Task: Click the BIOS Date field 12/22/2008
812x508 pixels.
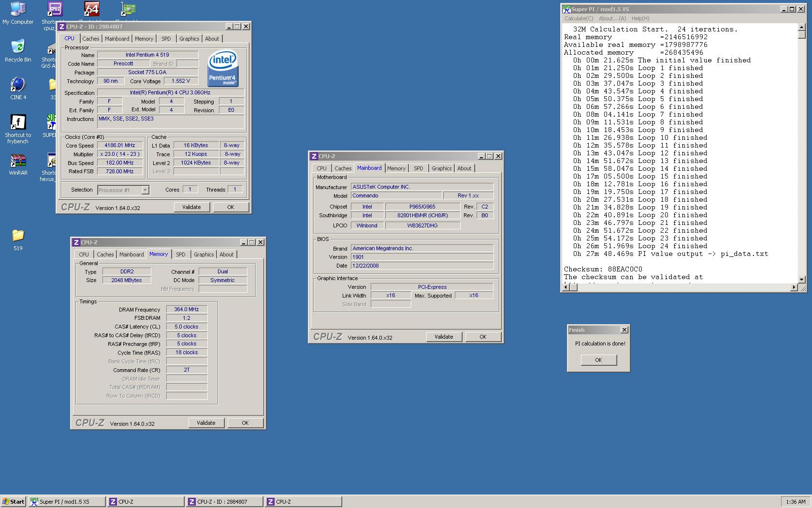Action: (x=422, y=266)
